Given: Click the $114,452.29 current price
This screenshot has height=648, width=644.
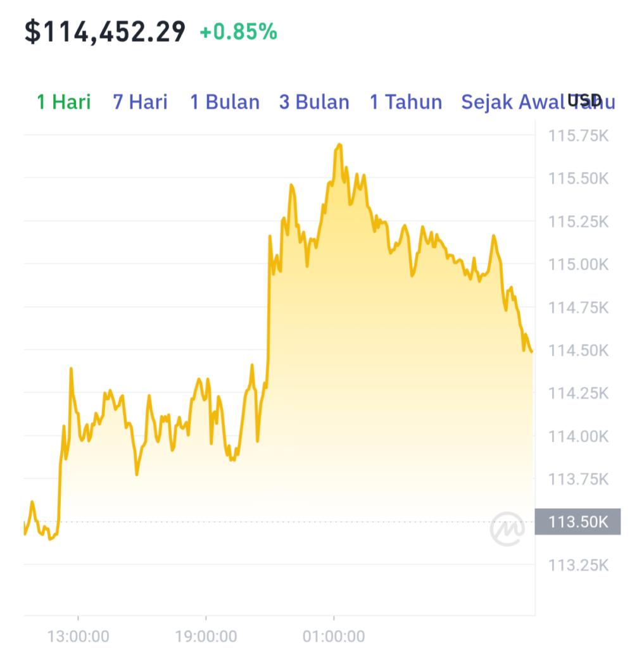Looking at the screenshot, I should (105, 32).
